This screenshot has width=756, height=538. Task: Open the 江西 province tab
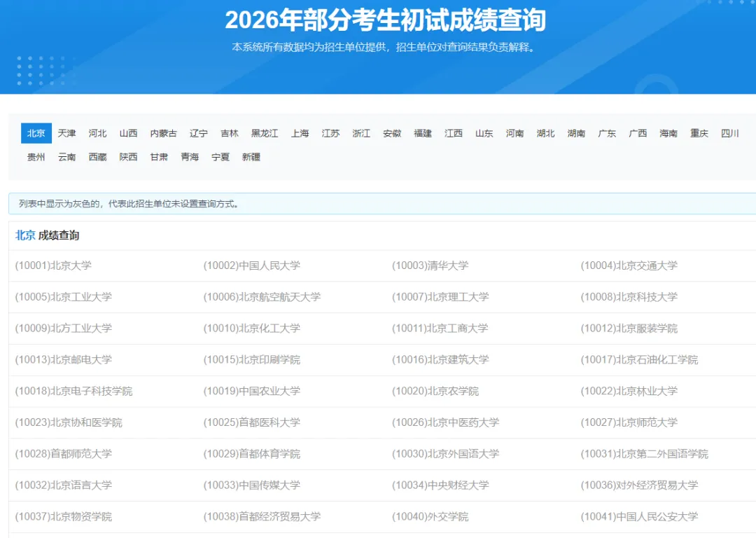tap(453, 133)
